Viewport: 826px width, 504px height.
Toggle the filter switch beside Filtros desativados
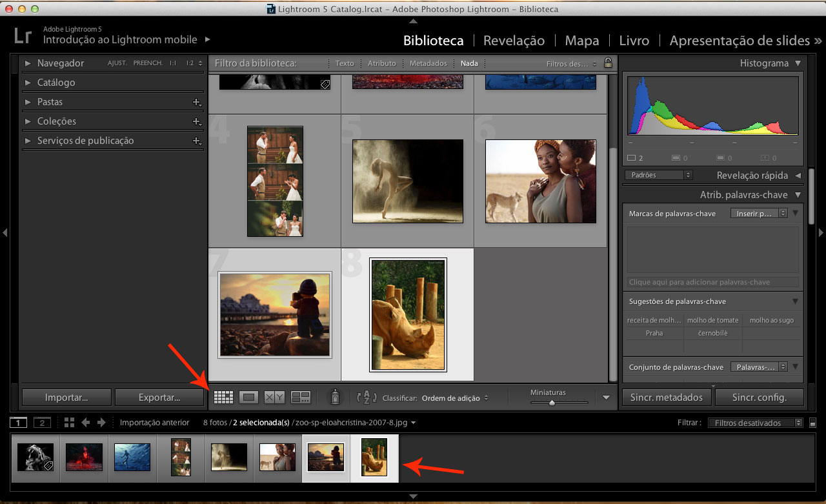(x=812, y=423)
